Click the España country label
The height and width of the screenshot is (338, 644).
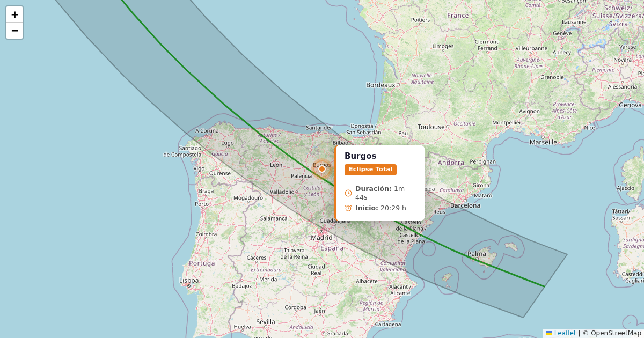pyautogui.click(x=332, y=248)
